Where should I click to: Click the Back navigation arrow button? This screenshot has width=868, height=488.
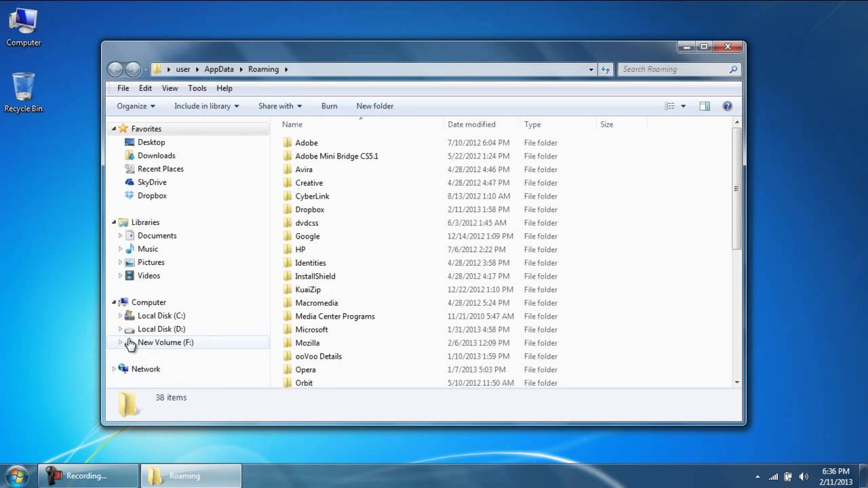pos(115,69)
